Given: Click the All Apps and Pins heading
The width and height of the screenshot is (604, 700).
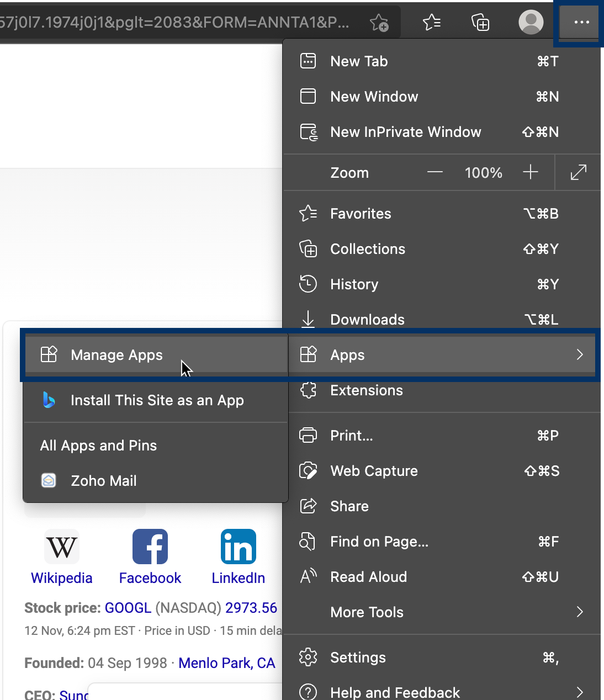Looking at the screenshot, I should click(x=98, y=446).
